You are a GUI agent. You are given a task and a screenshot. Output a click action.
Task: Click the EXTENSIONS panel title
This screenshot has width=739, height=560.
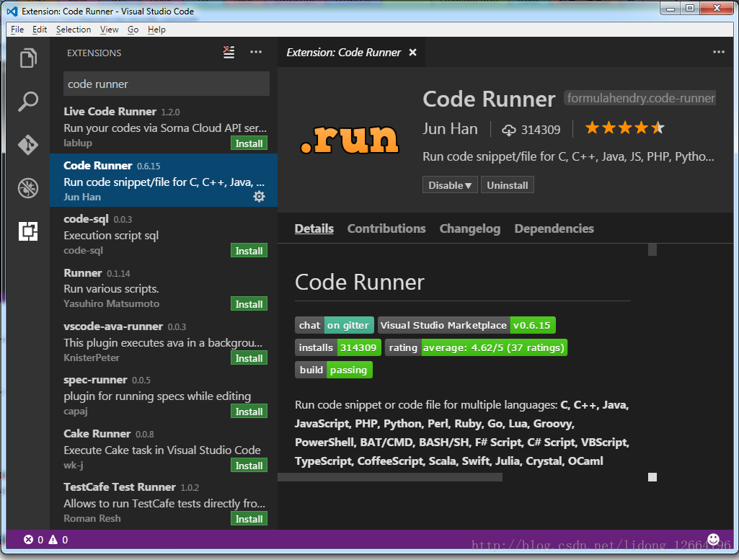pyautogui.click(x=94, y=53)
